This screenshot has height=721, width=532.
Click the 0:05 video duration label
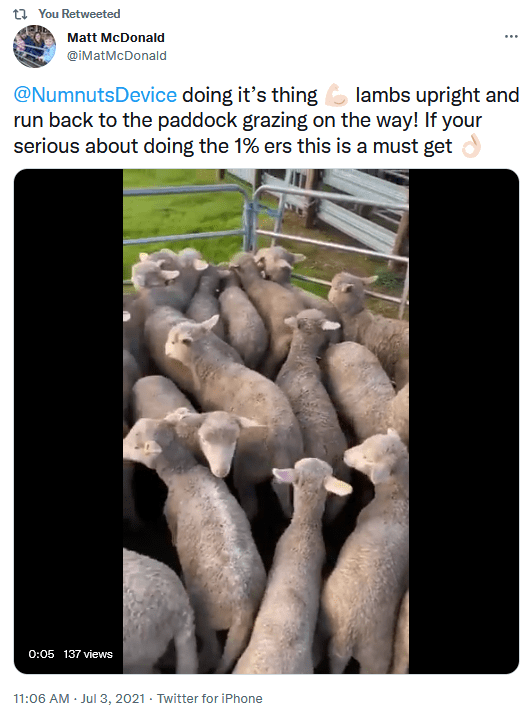click(41, 654)
